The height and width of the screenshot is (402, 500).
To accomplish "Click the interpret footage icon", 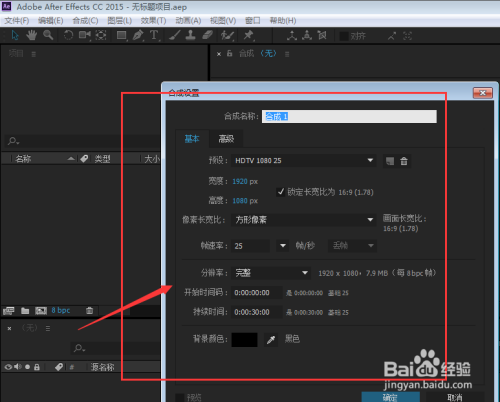I will tap(9, 311).
